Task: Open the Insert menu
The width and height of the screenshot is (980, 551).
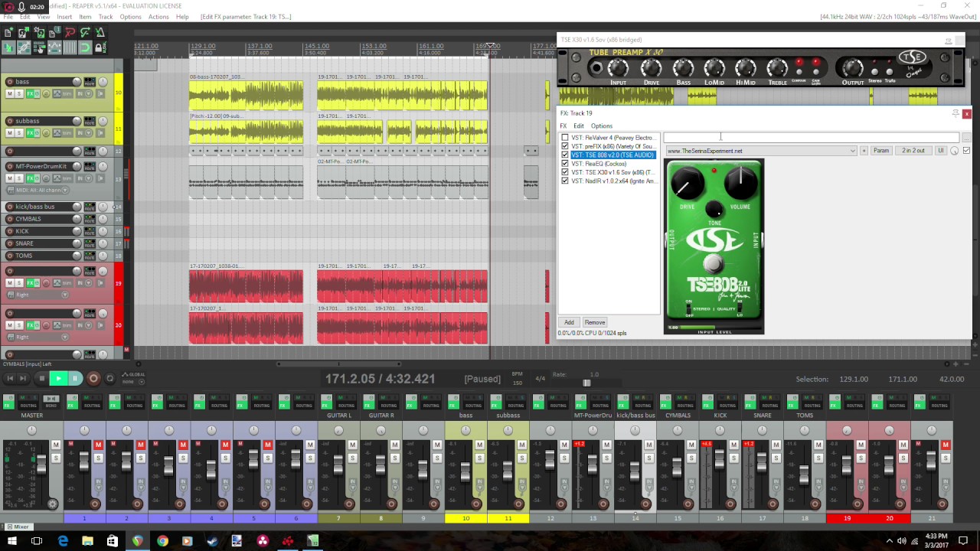Action: (64, 17)
